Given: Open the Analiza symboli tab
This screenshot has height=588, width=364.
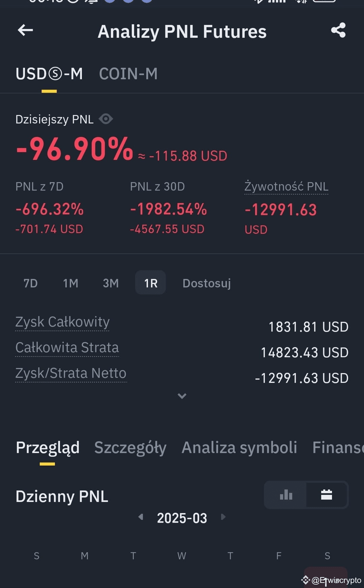Looking at the screenshot, I should (x=239, y=448).
